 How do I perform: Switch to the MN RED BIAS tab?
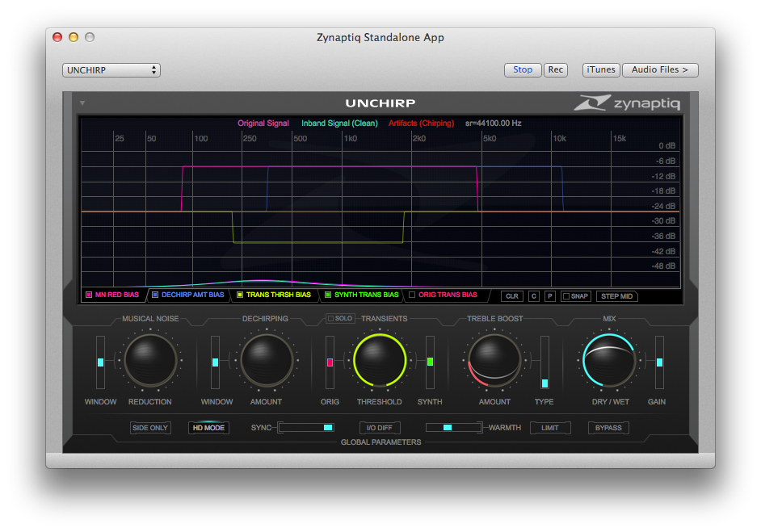pyautogui.click(x=112, y=295)
